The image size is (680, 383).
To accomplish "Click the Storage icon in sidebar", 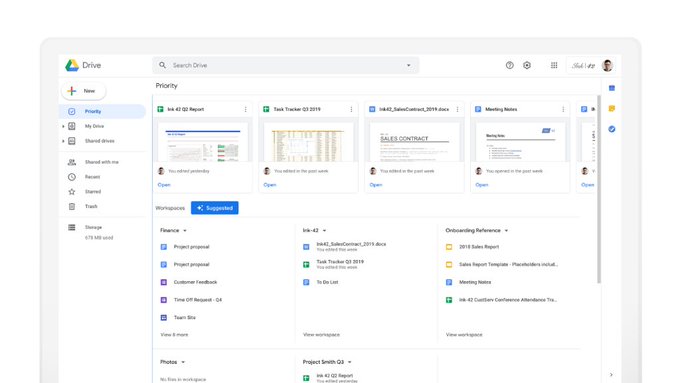I will pyautogui.click(x=72, y=227).
